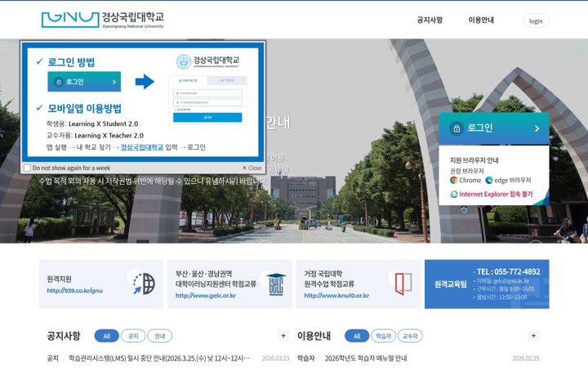This screenshot has height=368, width=588.
Task: Click the Internet Explorer icon
Action: 454,194
